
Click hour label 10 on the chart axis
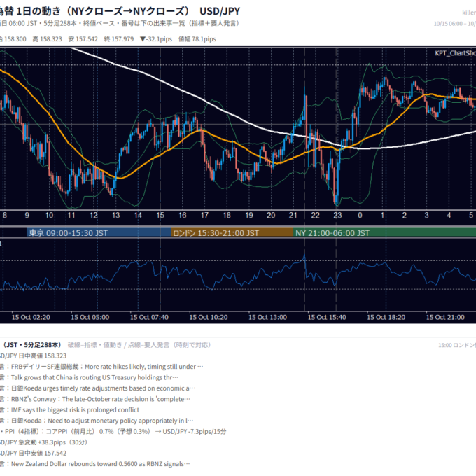[49, 215]
